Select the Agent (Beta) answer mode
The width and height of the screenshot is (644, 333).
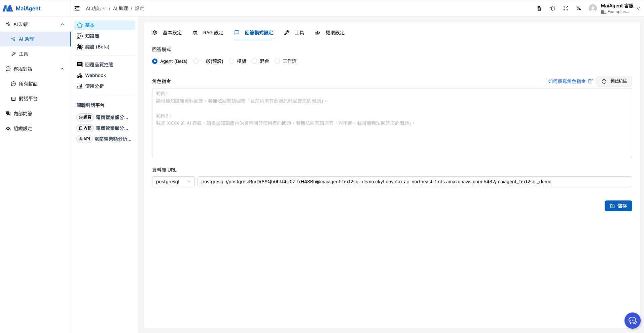155,61
